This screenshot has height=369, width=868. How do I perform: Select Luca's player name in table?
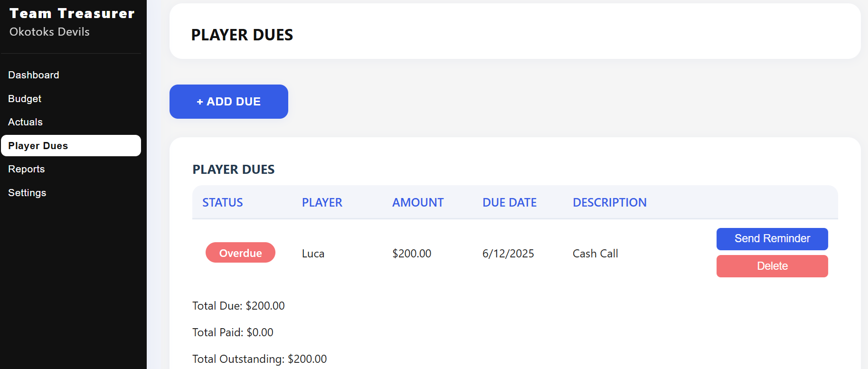[x=313, y=253]
